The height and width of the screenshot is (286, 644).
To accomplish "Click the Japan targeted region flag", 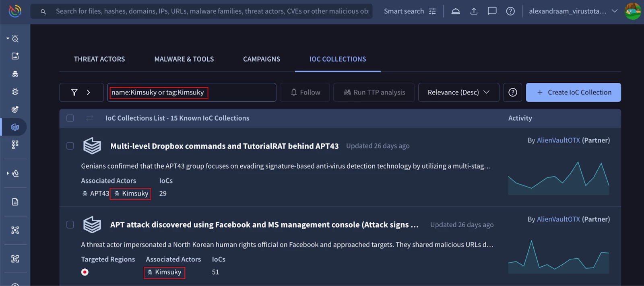I will [x=85, y=272].
